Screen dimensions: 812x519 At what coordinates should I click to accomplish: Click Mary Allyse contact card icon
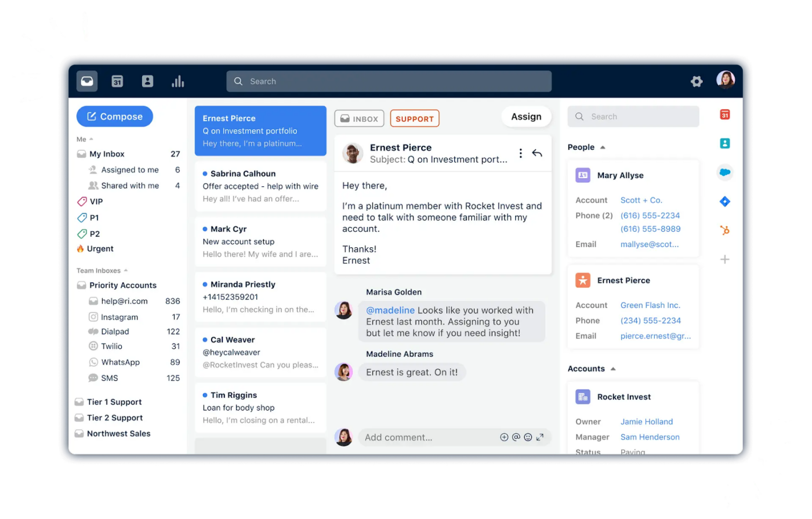coord(583,175)
